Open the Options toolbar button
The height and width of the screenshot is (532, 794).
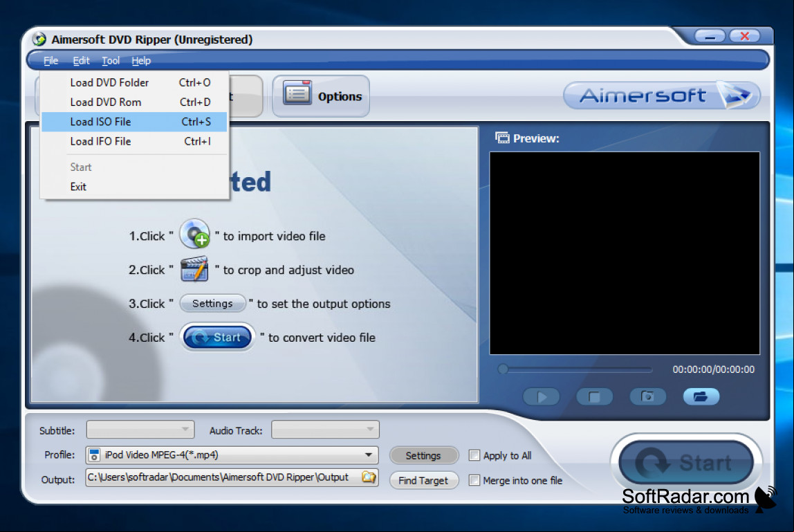coord(321,95)
